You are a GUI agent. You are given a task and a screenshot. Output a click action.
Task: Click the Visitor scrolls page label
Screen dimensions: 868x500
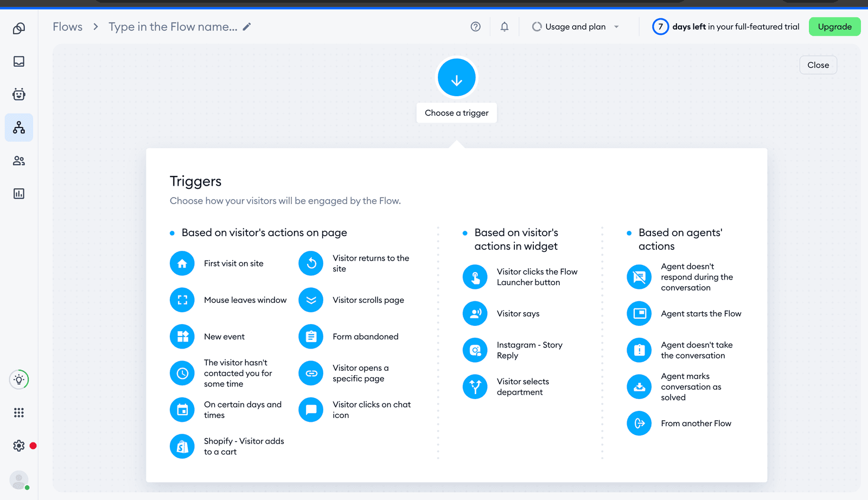368,300
